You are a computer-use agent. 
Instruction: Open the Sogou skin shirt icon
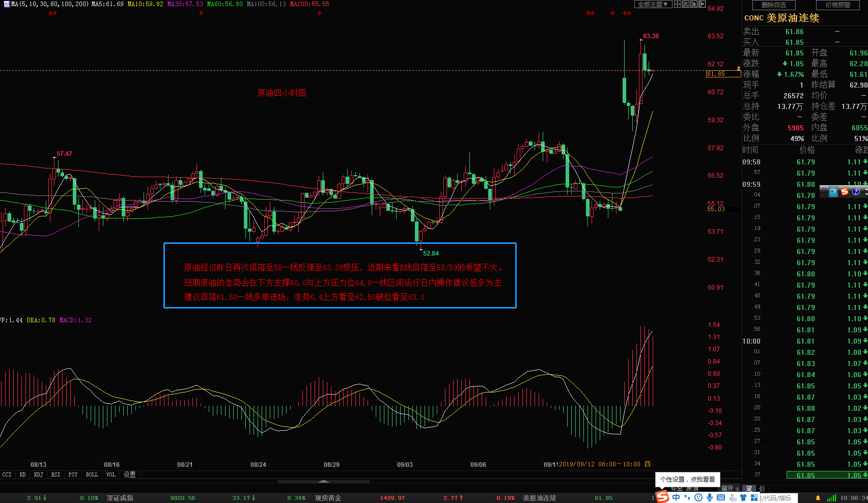743,497
